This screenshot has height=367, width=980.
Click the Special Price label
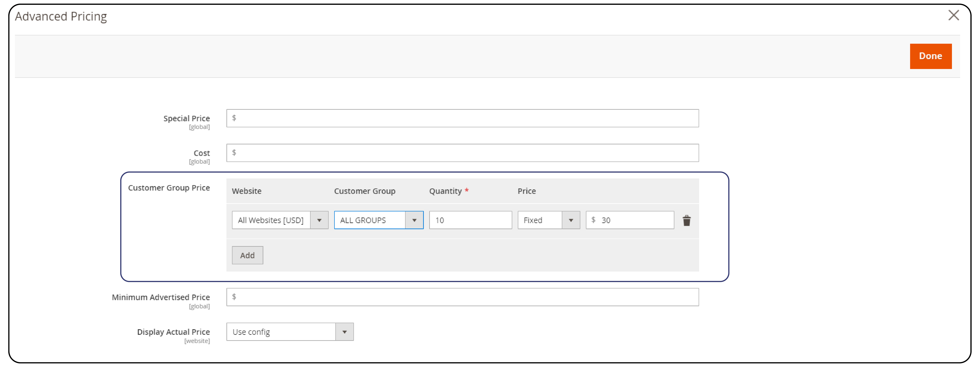[186, 118]
